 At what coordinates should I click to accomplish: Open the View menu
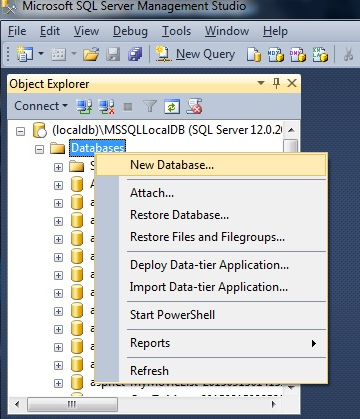pos(86,31)
